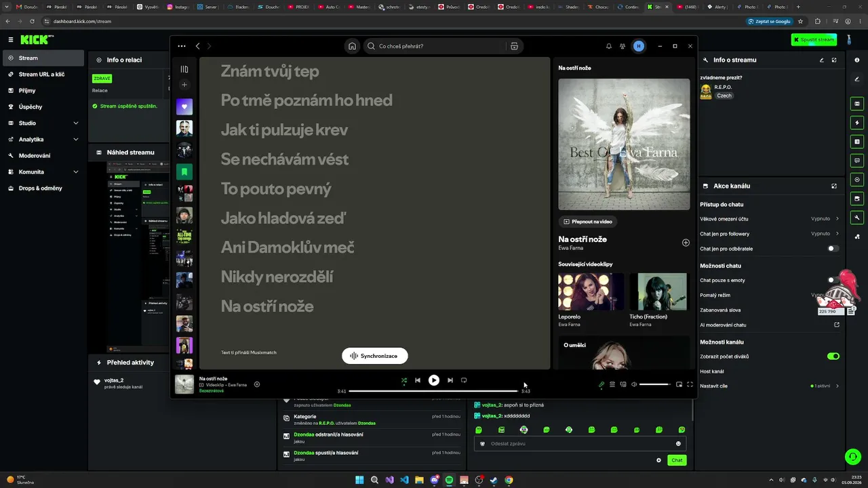
Task: Open Spotify connect to device icon
Action: click(x=623, y=384)
